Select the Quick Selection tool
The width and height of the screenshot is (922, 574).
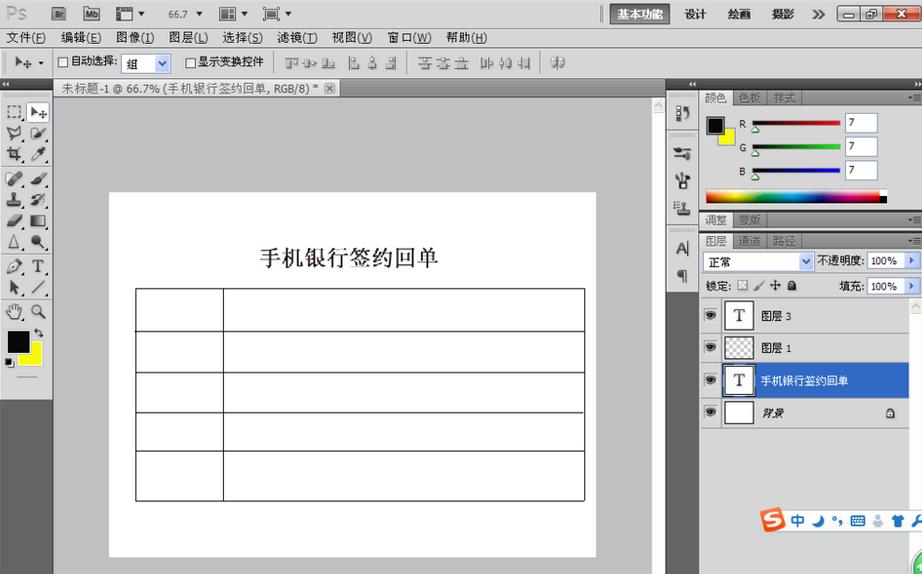click(x=38, y=134)
